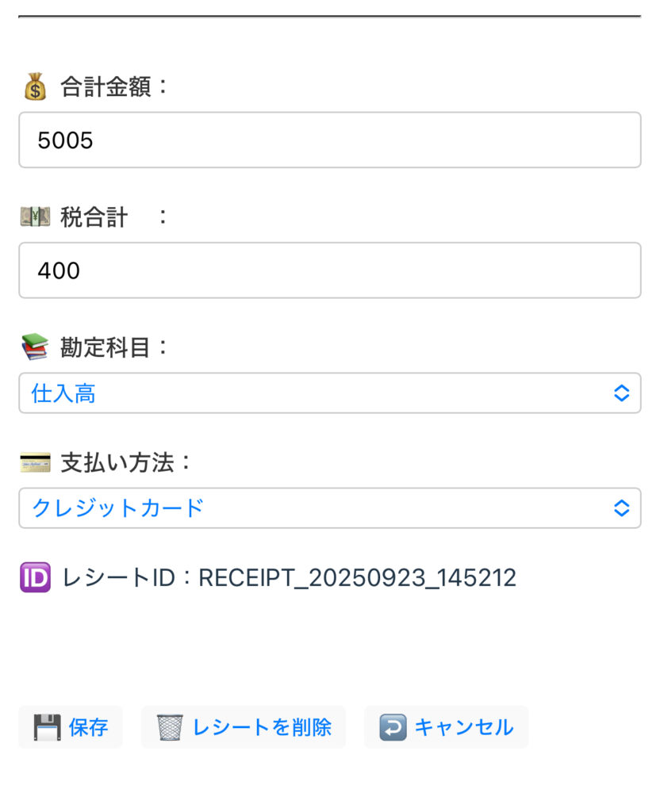Viewport: 660px width, 812px height.
Task: Click the purple ID icon
Action: click(35, 577)
